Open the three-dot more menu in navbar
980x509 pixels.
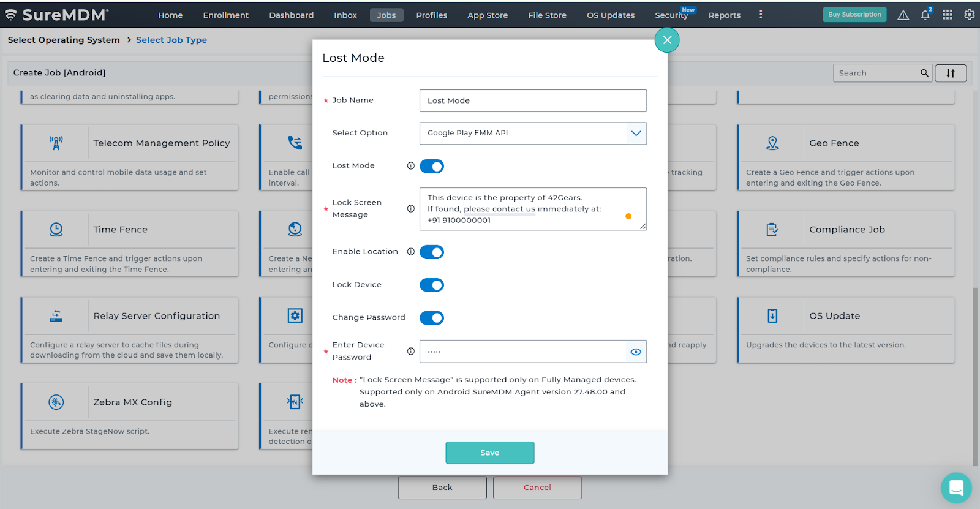click(x=761, y=15)
